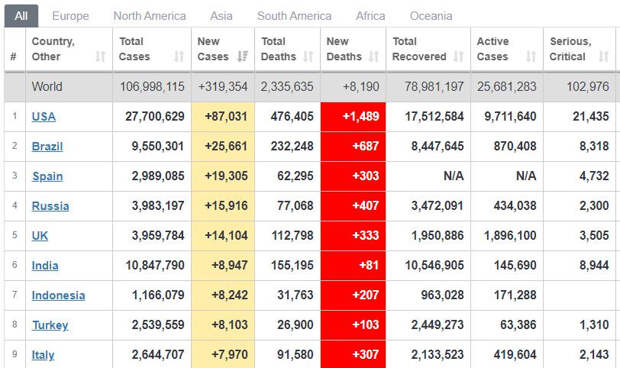Select the North America tab
The height and width of the screenshot is (368, 620).
pyautogui.click(x=149, y=16)
